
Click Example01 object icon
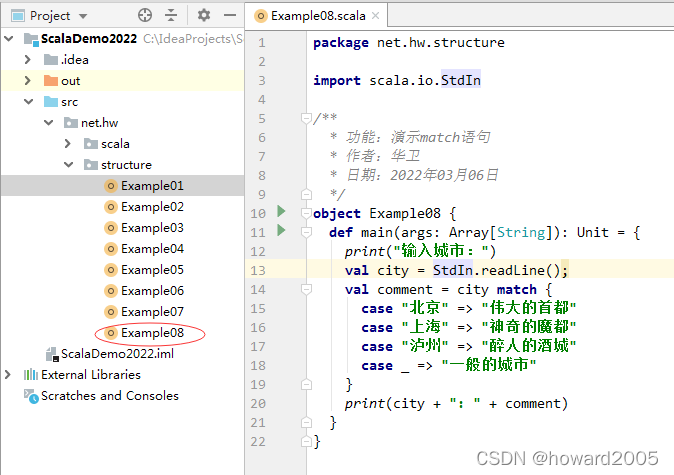coord(111,186)
